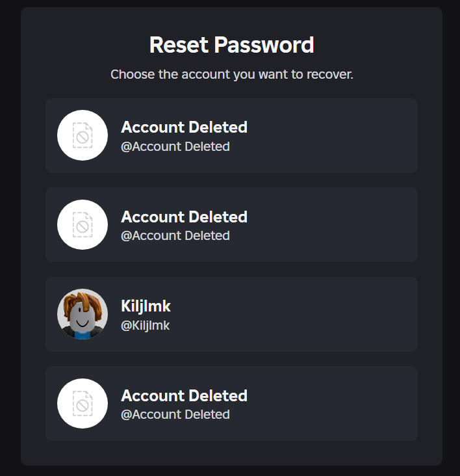Click the second deleted account placeholder avatar
The width and height of the screenshot is (460, 476).
83,224
